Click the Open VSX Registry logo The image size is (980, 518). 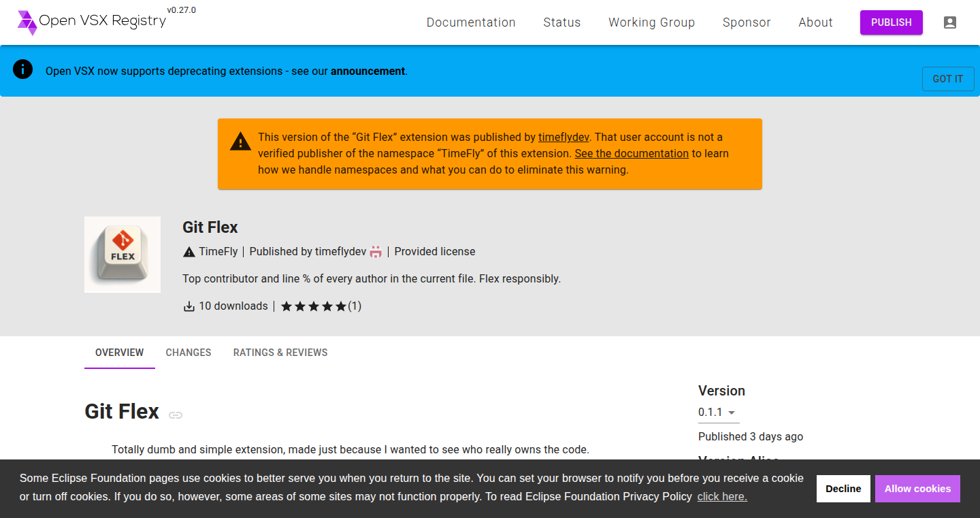point(92,22)
